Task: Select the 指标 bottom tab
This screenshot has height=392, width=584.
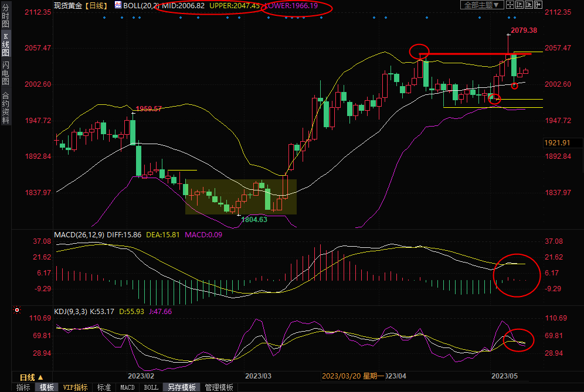Action: point(23,387)
